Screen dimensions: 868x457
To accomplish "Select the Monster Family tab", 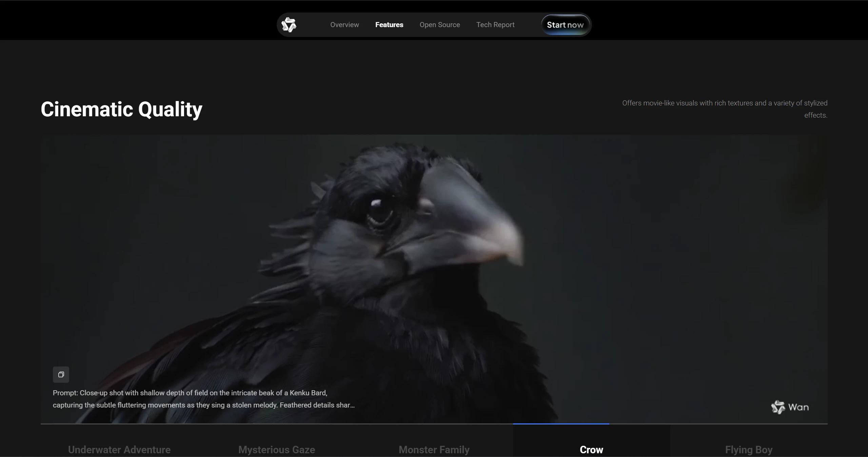I will (x=434, y=450).
